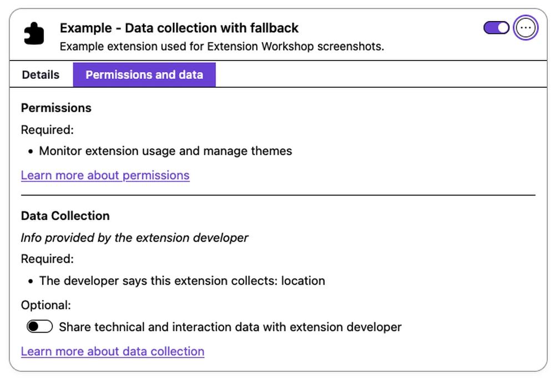Enable sharing technical and interaction data
Viewport: 555px width, 392px height.
point(39,326)
